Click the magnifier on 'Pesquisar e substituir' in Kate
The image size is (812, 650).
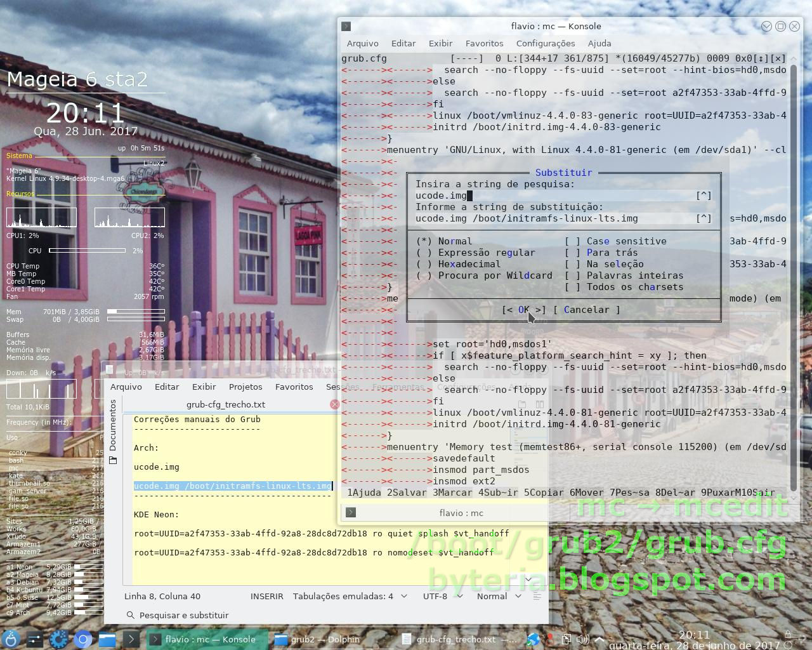pos(131,615)
